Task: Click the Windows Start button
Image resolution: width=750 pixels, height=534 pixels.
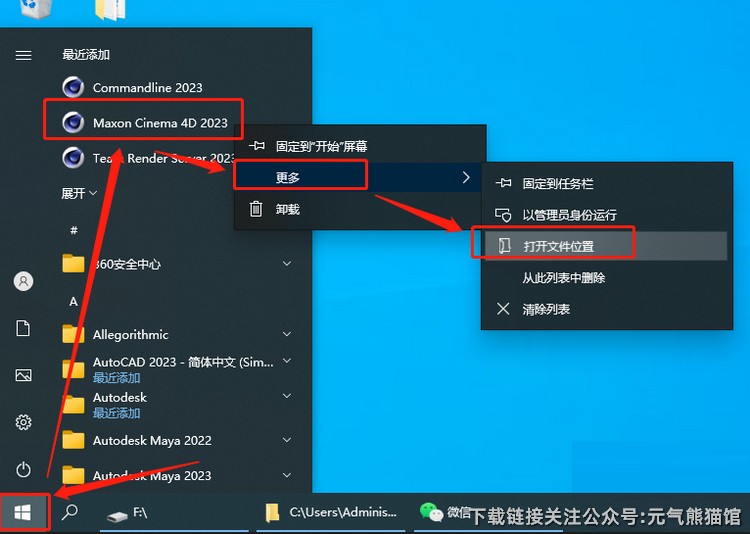Action: (x=23, y=512)
